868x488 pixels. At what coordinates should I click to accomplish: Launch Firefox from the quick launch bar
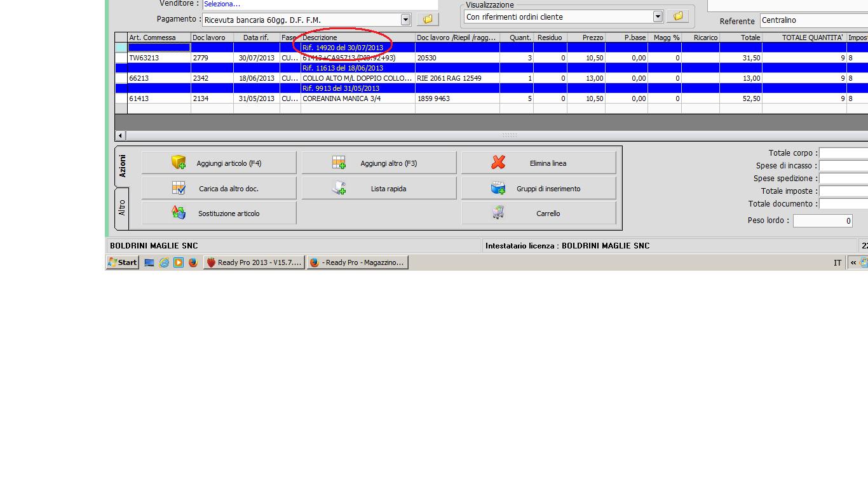click(x=193, y=262)
